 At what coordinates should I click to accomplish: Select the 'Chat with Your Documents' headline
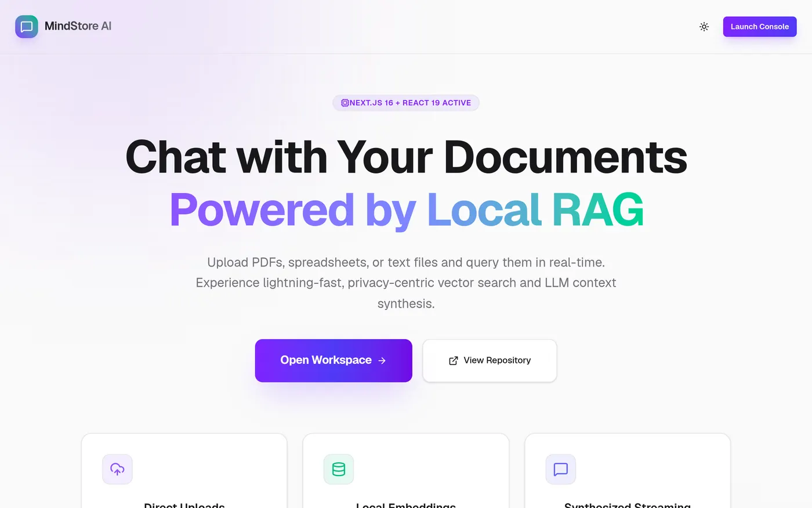pyautogui.click(x=406, y=157)
